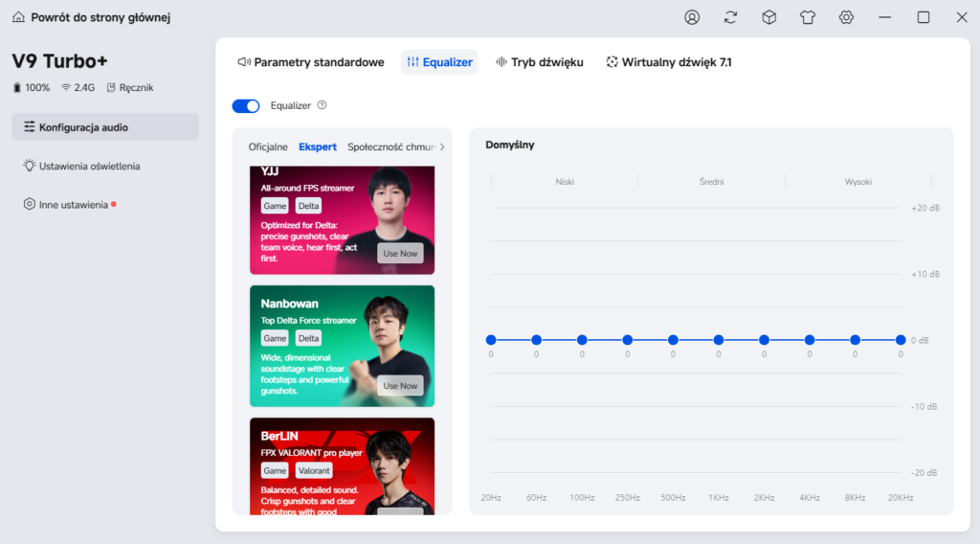Click the V9 Turbo+ device name
Image resolution: width=980 pixels, height=544 pixels.
point(60,60)
